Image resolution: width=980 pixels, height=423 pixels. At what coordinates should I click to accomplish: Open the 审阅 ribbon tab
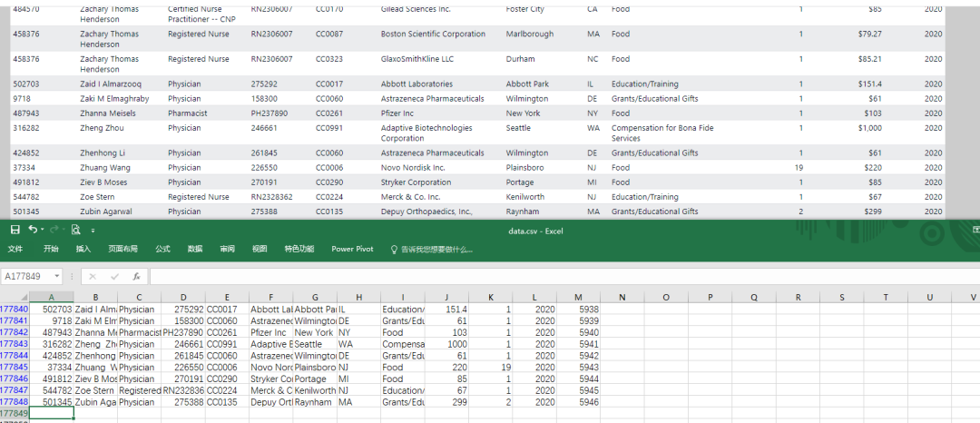pyautogui.click(x=227, y=249)
